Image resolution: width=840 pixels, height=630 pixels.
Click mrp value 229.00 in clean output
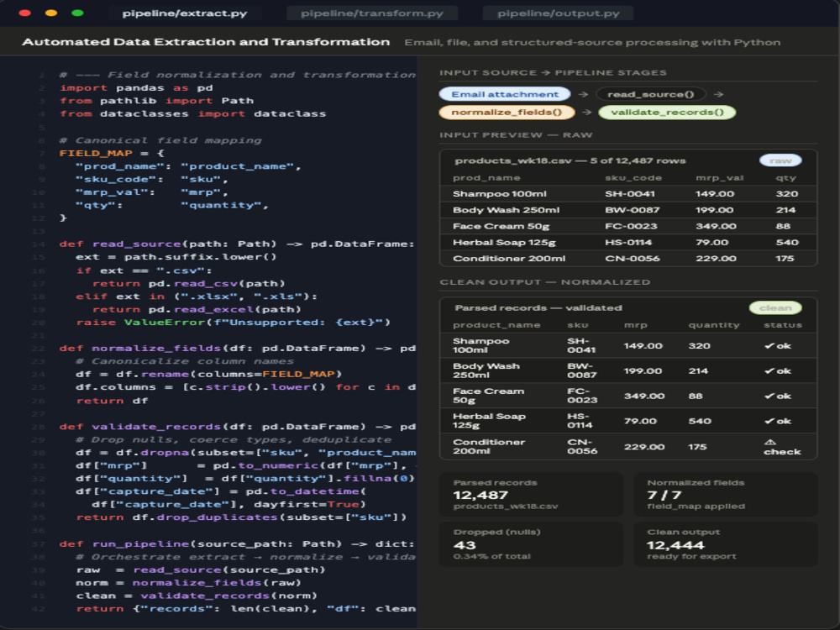click(644, 447)
